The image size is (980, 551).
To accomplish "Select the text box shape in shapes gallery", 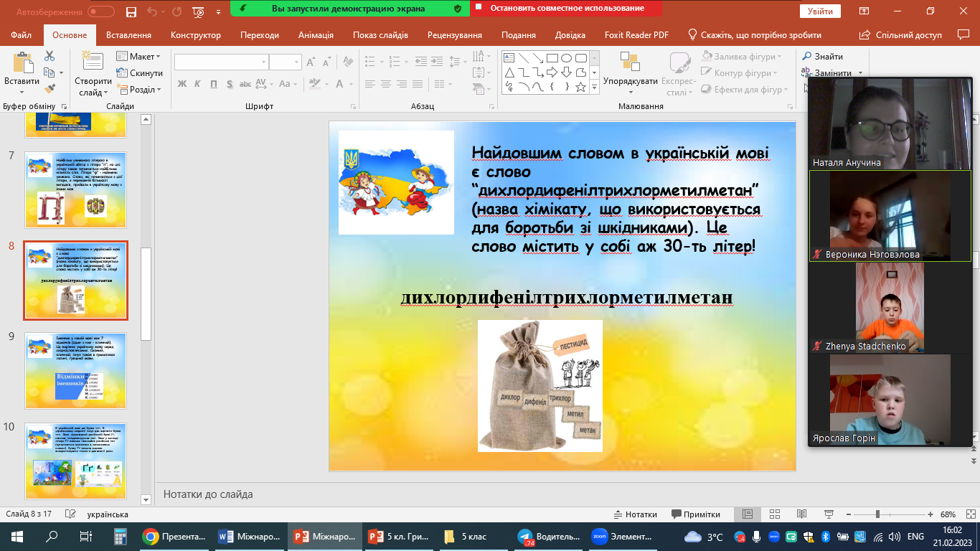I will click(509, 58).
